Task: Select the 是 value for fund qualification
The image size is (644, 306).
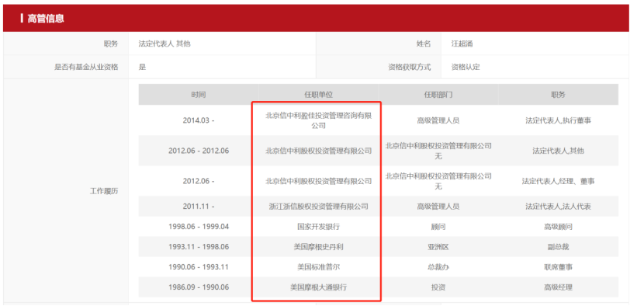Action: coord(142,67)
